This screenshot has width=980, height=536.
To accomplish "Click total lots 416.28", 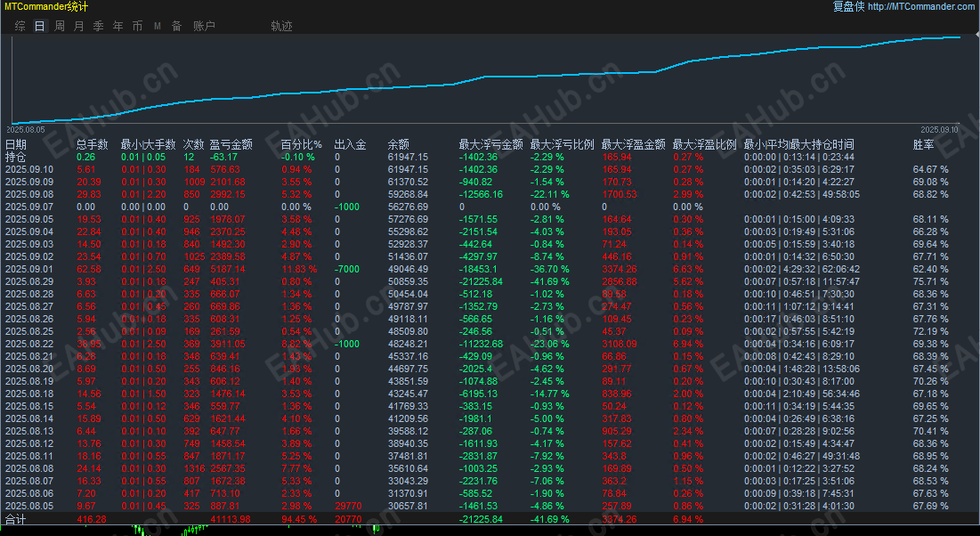I will [92, 519].
